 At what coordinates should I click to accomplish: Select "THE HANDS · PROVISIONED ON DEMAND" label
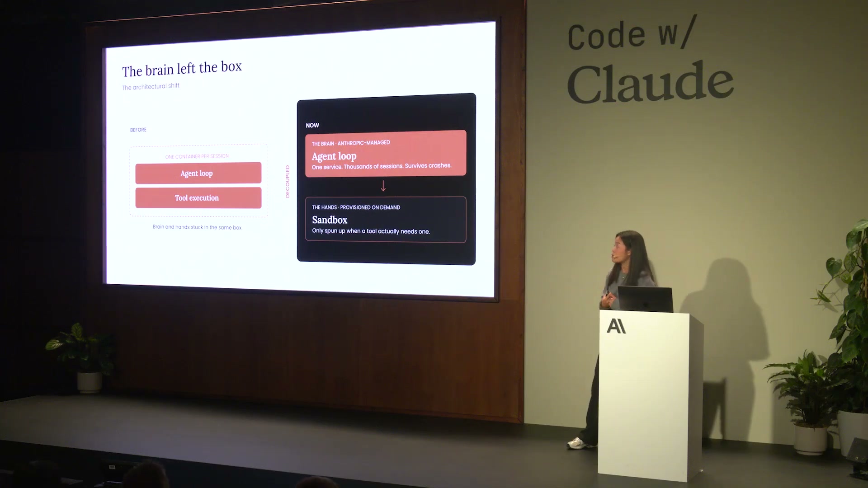click(356, 207)
